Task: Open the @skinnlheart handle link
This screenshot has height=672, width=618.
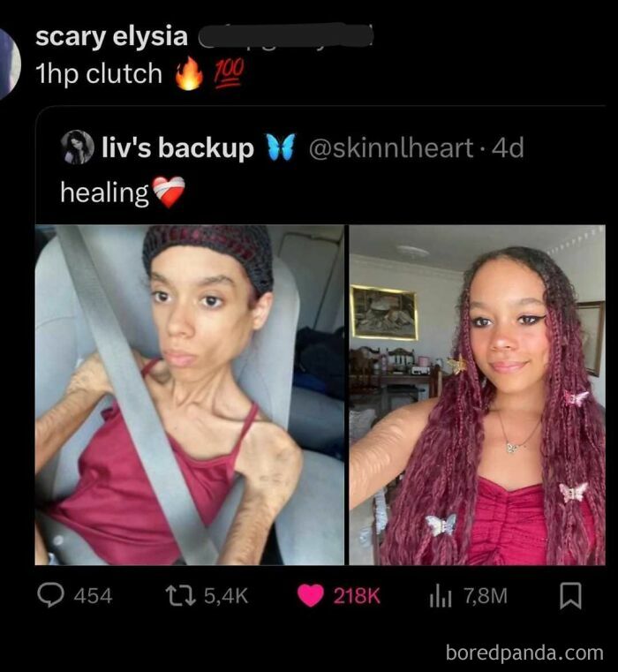Action: (390, 147)
